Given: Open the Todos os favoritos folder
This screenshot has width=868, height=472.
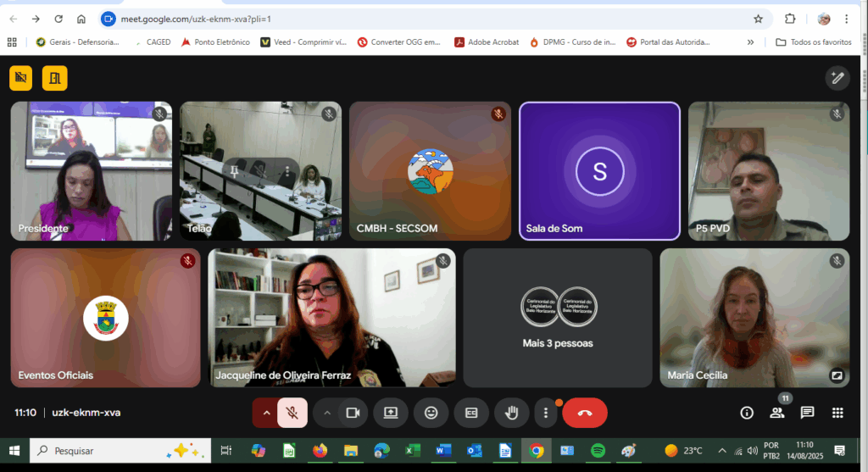Looking at the screenshot, I should click(813, 42).
